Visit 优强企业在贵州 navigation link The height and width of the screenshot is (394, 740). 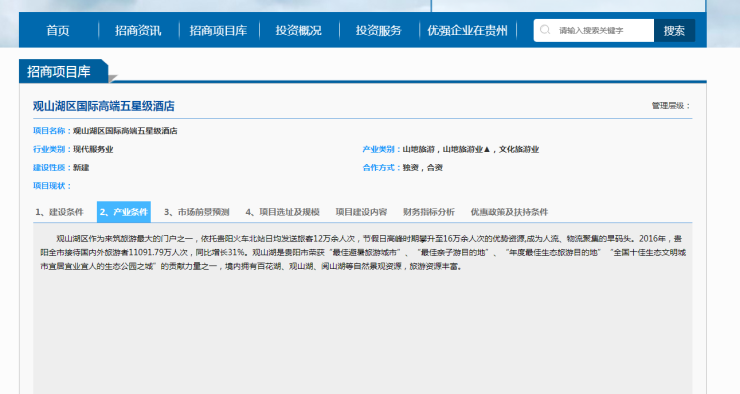pos(467,31)
